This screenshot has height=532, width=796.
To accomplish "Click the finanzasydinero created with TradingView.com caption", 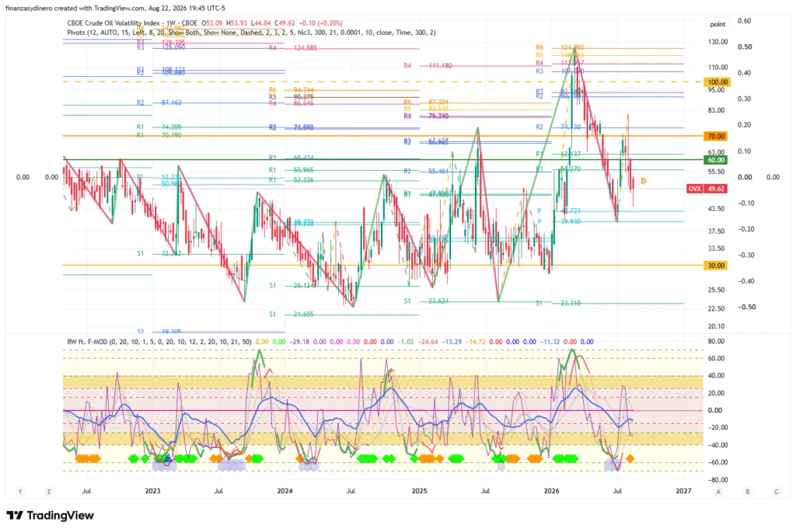I will coord(115,8).
